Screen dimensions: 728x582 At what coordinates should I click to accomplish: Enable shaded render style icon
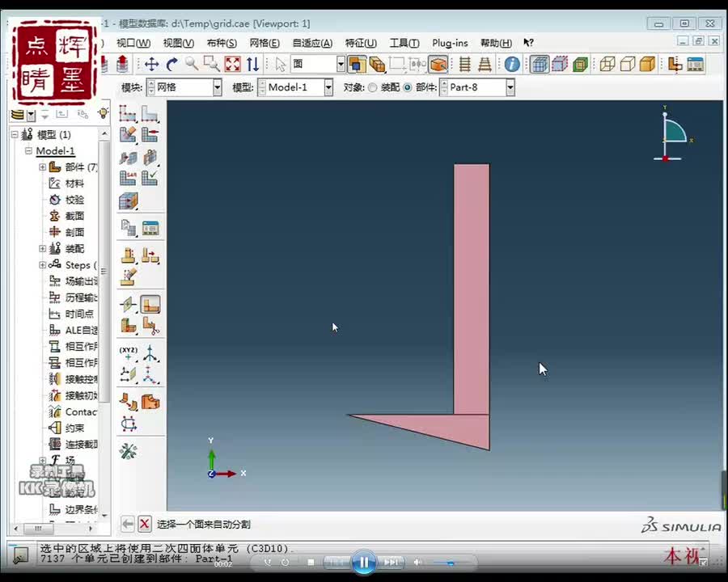pos(647,64)
